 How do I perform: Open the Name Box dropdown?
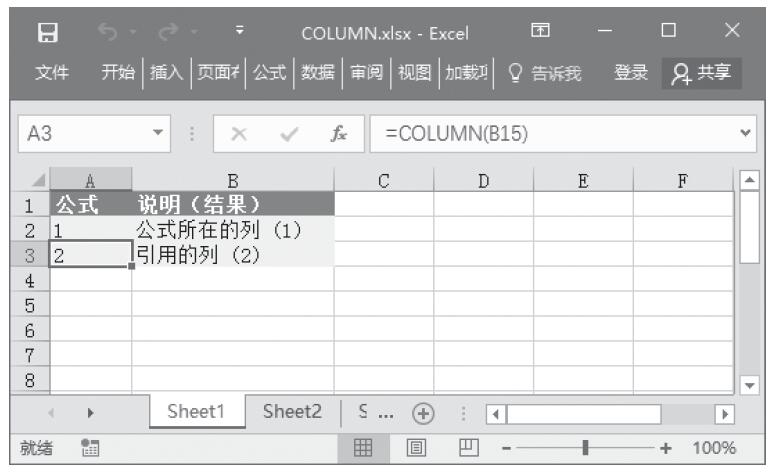coord(157,133)
